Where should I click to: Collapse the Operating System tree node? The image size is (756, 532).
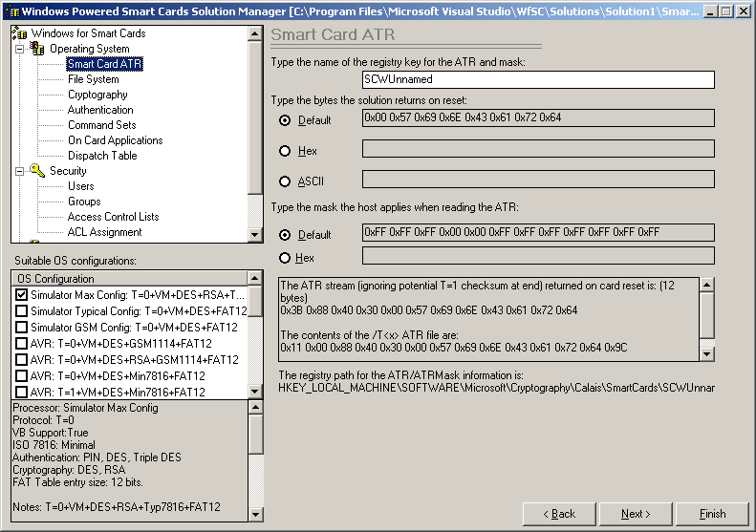[x=19, y=49]
